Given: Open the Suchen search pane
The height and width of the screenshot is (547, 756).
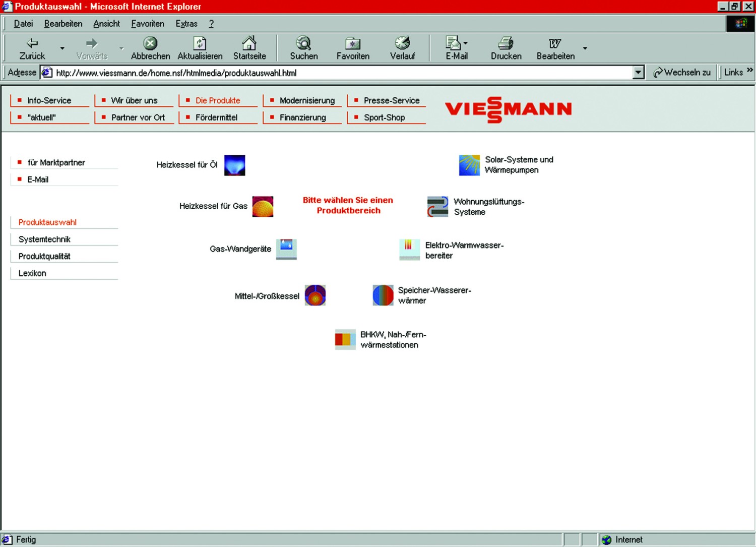Looking at the screenshot, I should click(304, 48).
